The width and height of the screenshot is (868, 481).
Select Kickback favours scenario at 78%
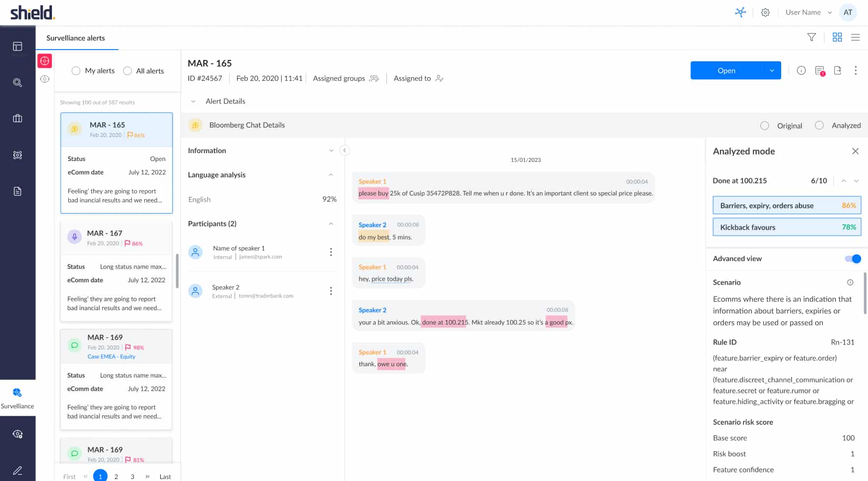787,227
